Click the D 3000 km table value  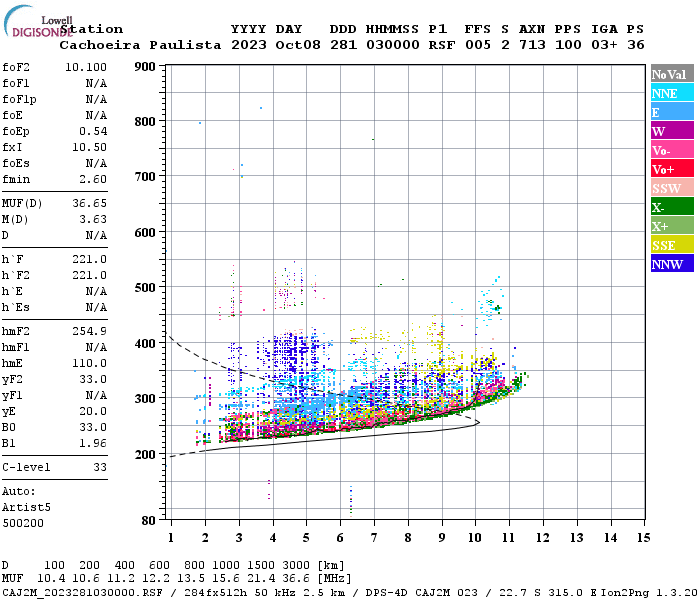tap(296, 565)
